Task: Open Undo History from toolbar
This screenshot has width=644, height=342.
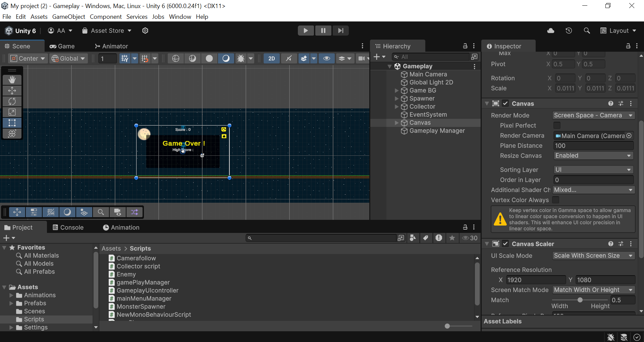Action: tap(569, 31)
